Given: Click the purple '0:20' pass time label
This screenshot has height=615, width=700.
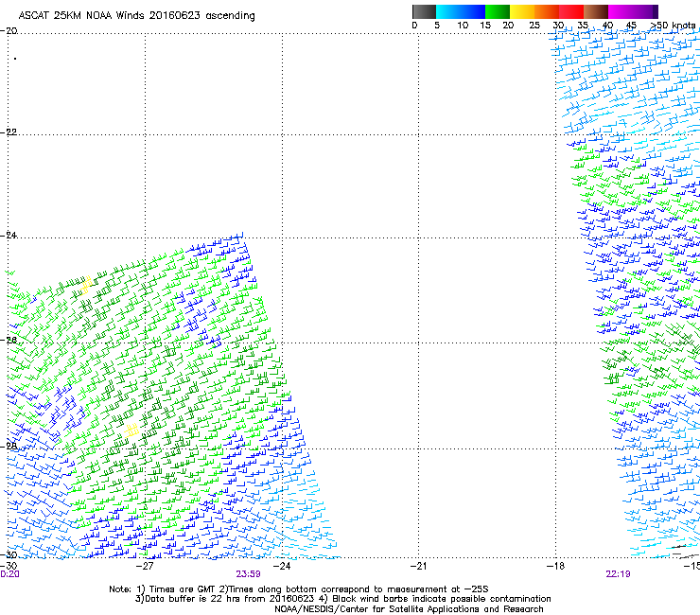Looking at the screenshot, I should [9, 574].
